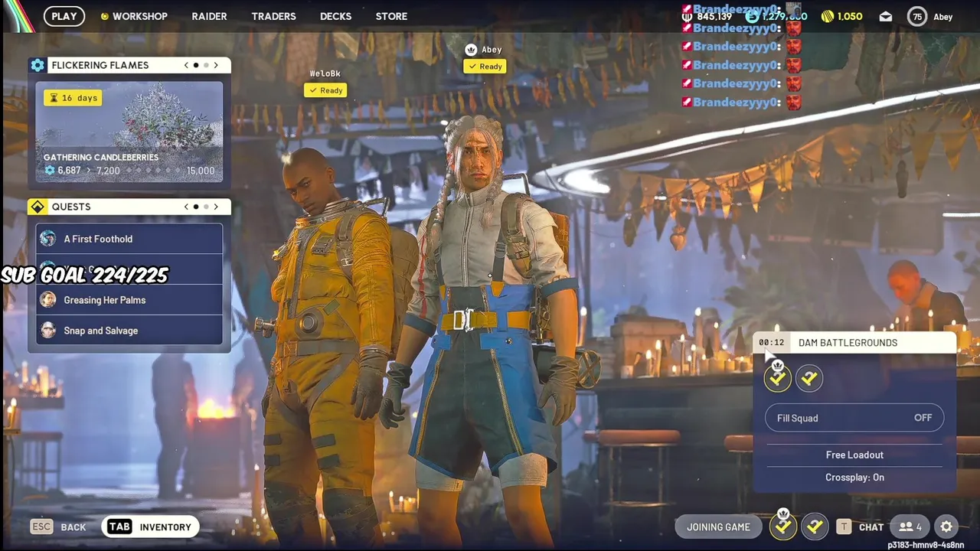Select the PLAY tab
This screenshot has height=551, width=980.
[64, 16]
